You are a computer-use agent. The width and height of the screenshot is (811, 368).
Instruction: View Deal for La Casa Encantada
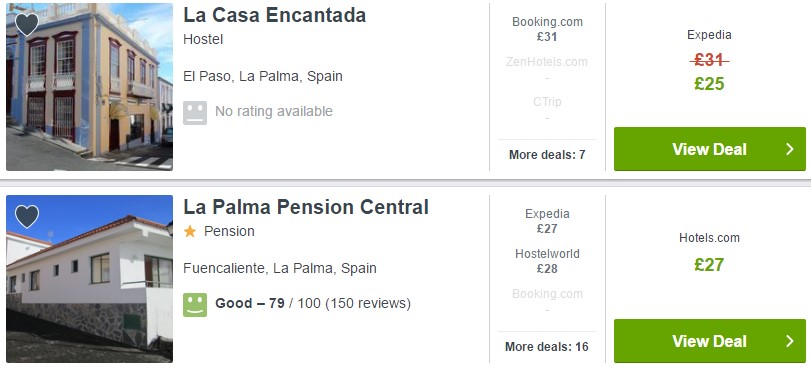[x=710, y=149]
